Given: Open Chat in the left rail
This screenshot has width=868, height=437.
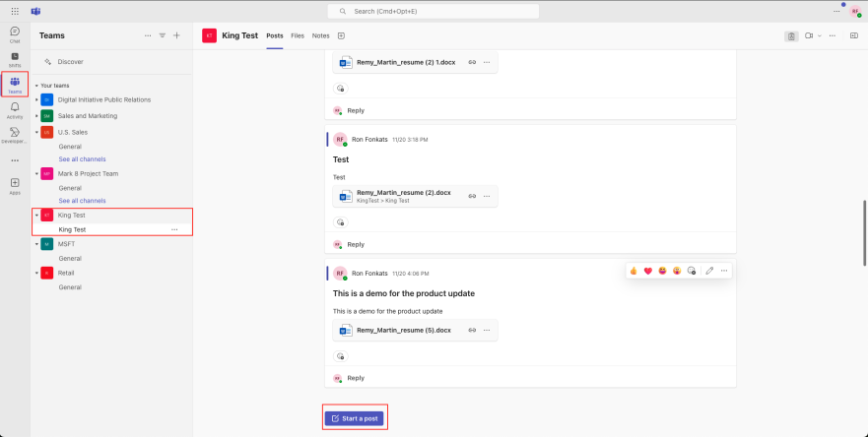Looking at the screenshot, I should pyautogui.click(x=15, y=34).
